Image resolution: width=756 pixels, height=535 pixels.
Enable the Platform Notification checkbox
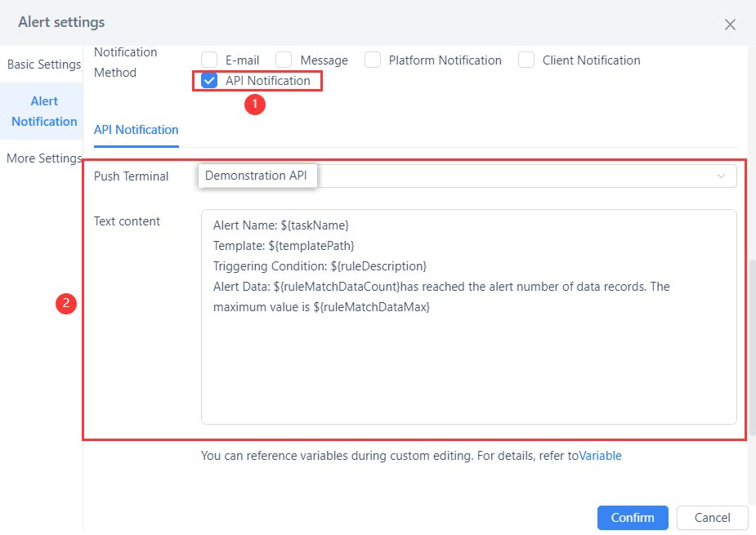(x=373, y=59)
